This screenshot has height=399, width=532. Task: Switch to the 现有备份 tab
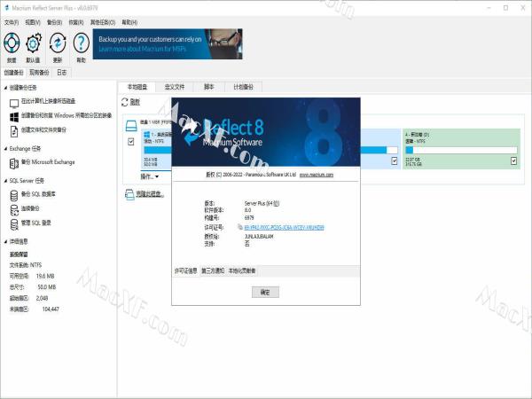click(x=39, y=73)
